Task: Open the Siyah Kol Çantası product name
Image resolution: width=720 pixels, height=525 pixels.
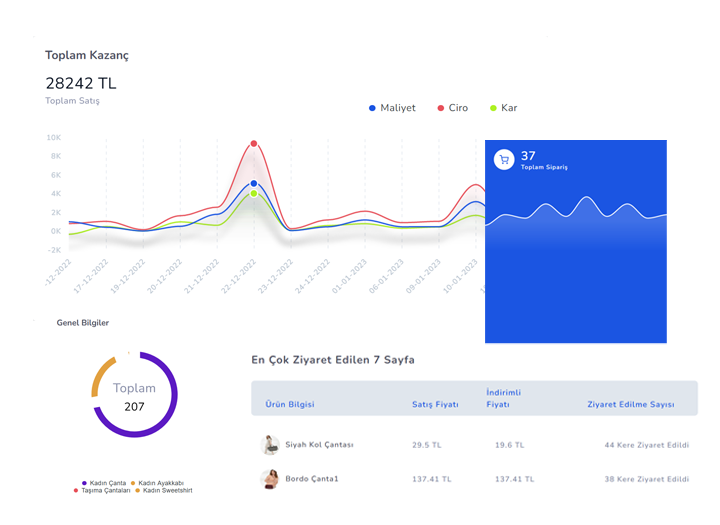Action: [320, 445]
